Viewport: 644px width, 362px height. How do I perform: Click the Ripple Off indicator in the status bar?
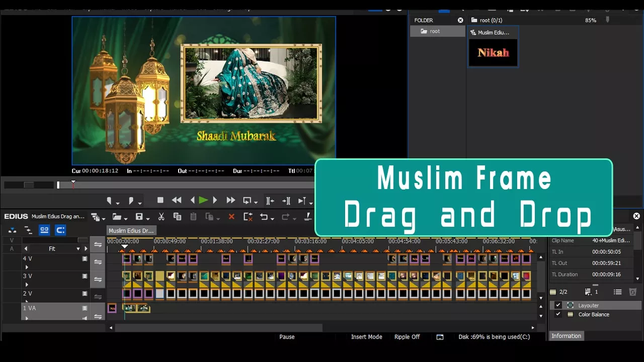[x=407, y=337]
